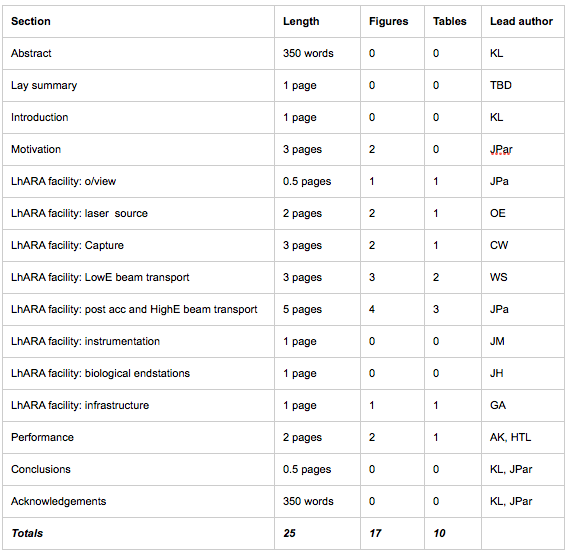The height and width of the screenshot is (554, 569).
Task: Click the Lead author header cell
Action: pos(523,21)
